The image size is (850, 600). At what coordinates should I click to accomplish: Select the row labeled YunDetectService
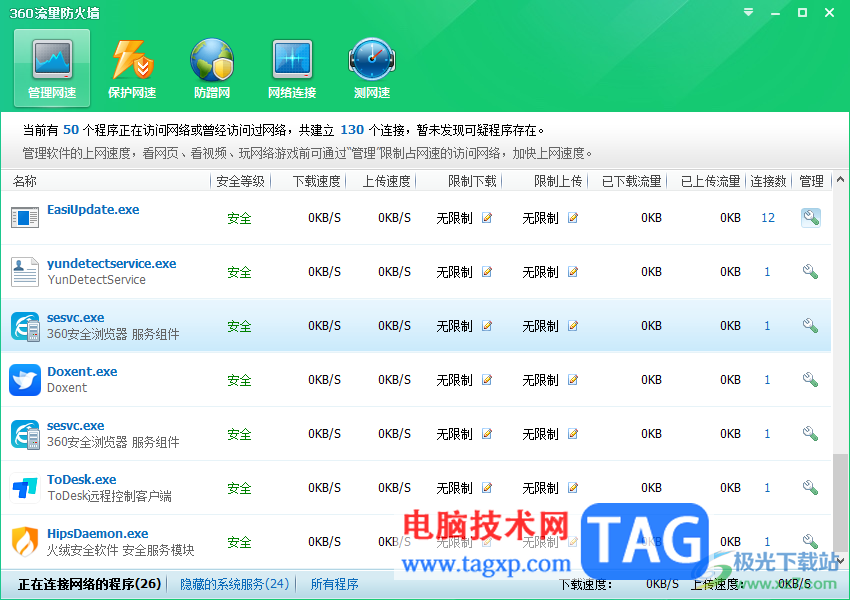coord(416,272)
